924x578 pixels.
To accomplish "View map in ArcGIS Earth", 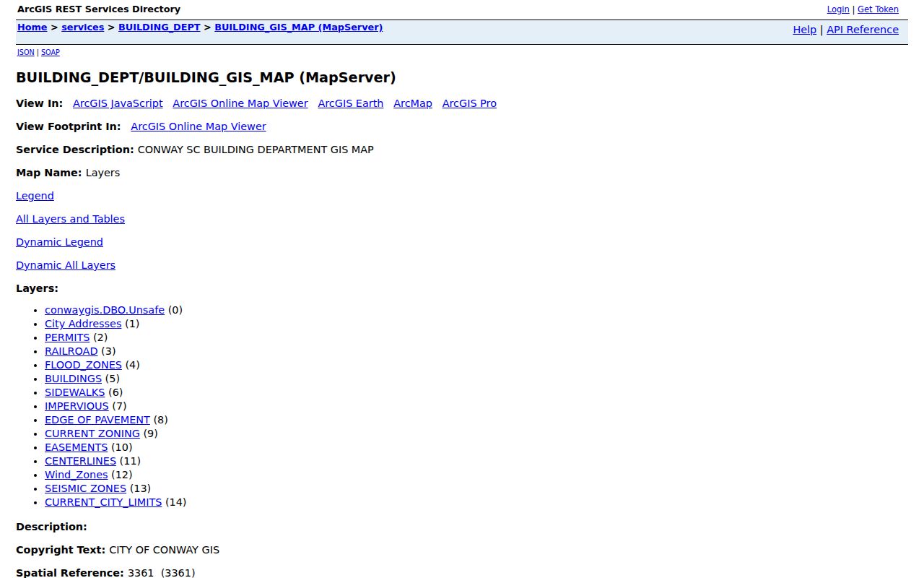I will point(351,103).
